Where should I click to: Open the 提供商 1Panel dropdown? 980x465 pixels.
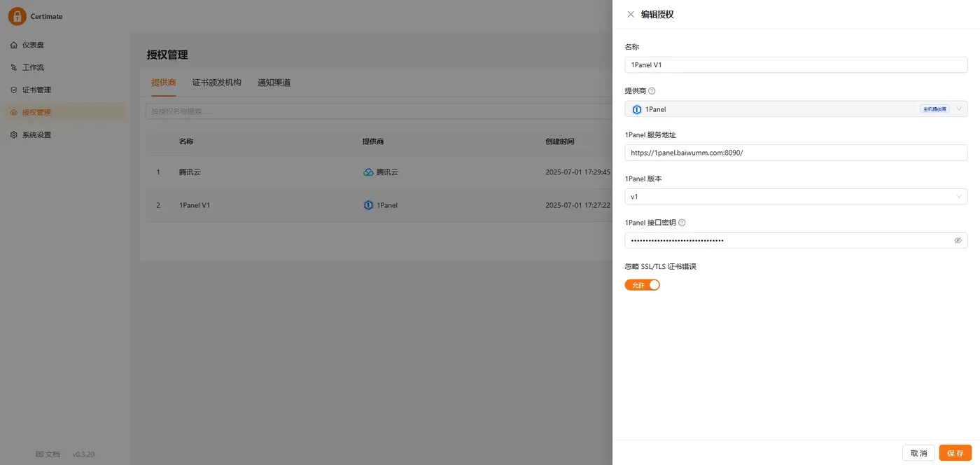(x=796, y=109)
